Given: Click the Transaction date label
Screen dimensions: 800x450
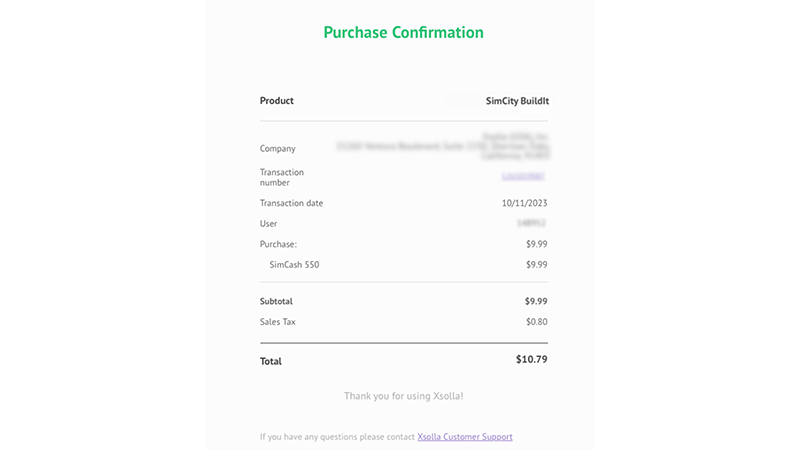Looking at the screenshot, I should click(291, 203).
